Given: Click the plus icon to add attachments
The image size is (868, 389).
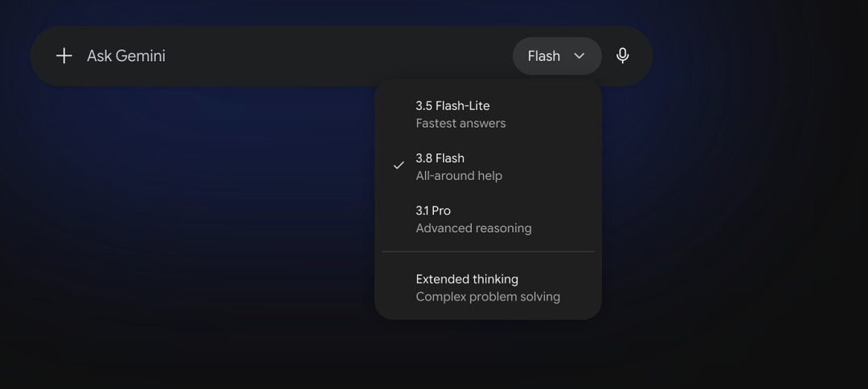Looking at the screenshot, I should click(64, 56).
